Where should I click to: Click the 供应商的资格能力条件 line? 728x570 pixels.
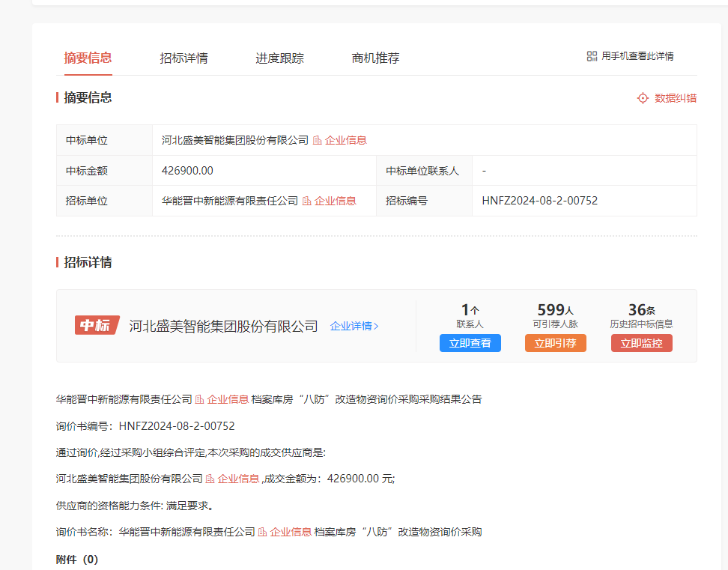click(x=135, y=506)
